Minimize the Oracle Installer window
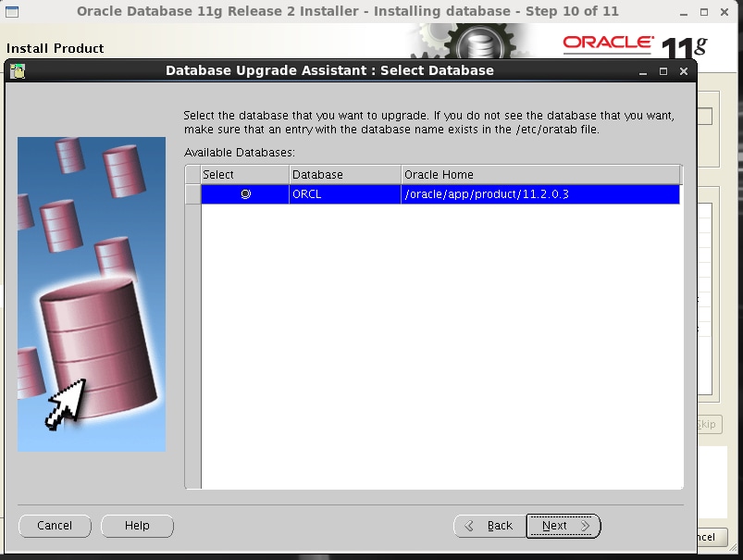 tap(683, 12)
